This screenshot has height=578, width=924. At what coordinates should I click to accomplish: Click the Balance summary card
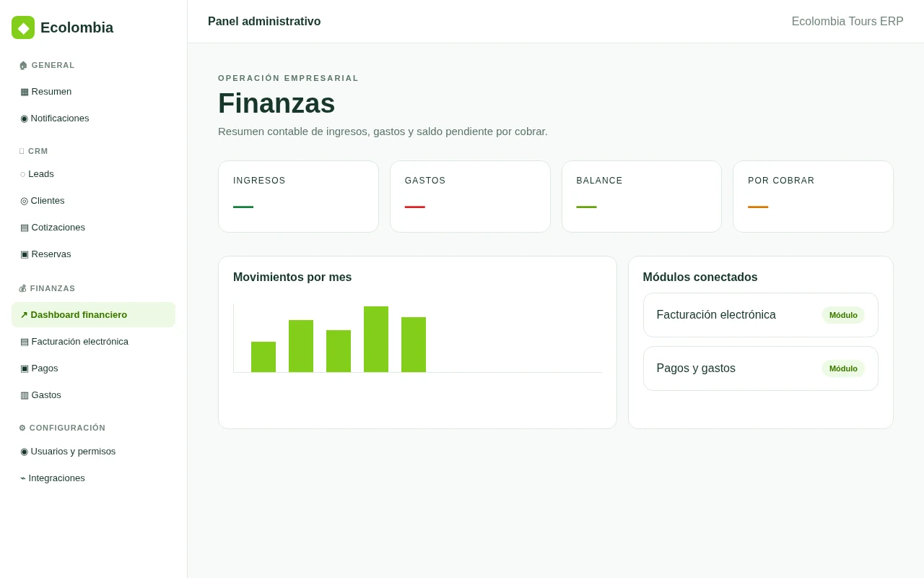coord(642,197)
